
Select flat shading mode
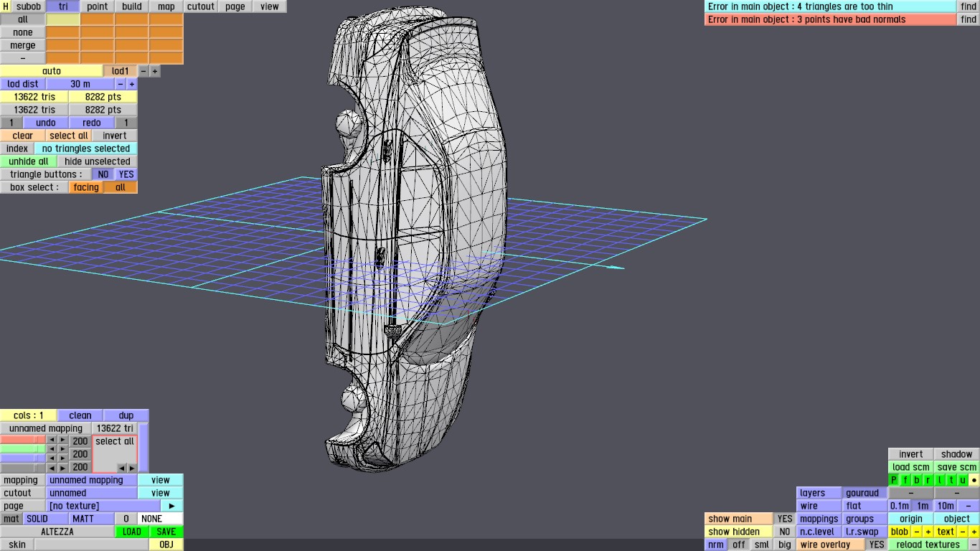point(865,506)
